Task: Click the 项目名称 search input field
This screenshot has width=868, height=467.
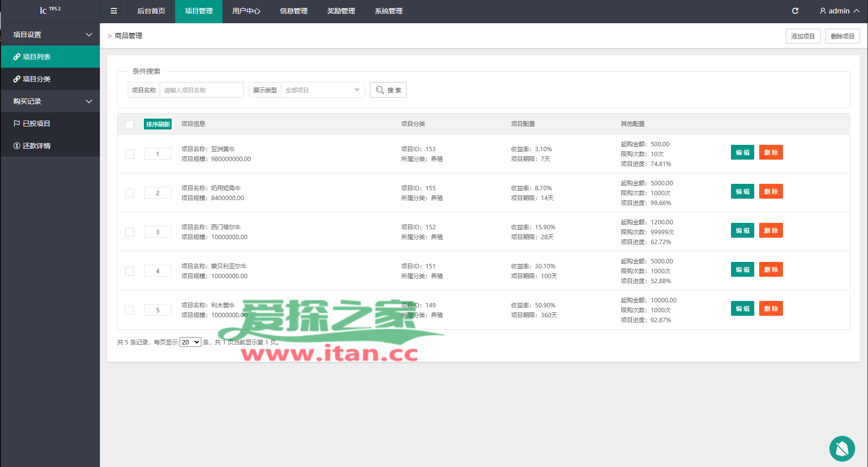Action: pos(201,90)
